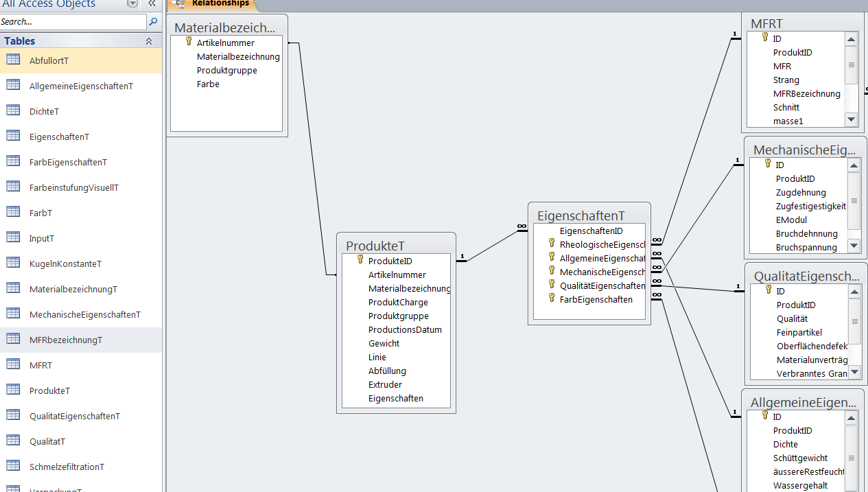Viewport: 868px width, 492px height.
Task: Click up arrow of QualitatEigensch... field list scrollbar
Action: 855,292
